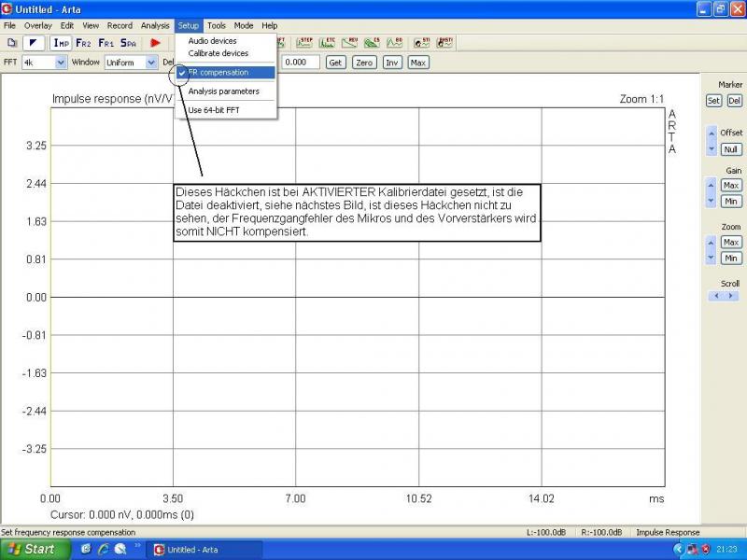747x560 pixels.
Task: Switch to the Spa spectrum analyzer icon
Action: pos(128,43)
